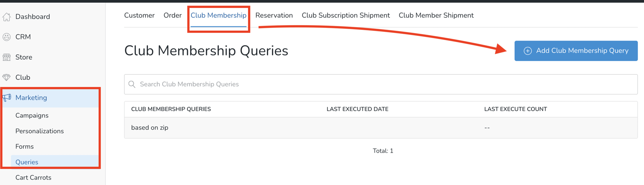Click the Marketing megaphone icon
Image resolution: width=644 pixels, height=185 pixels.
tap(7, 98)
